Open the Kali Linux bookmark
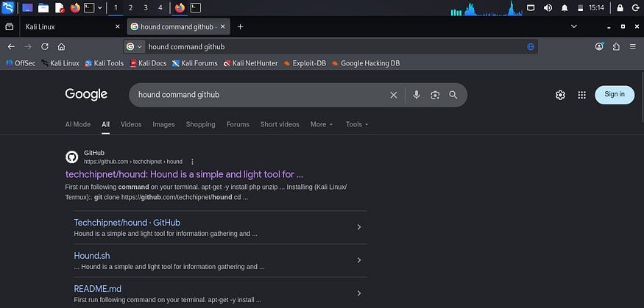Viewport: 644px width, 308px height. (x=60, y=63)
